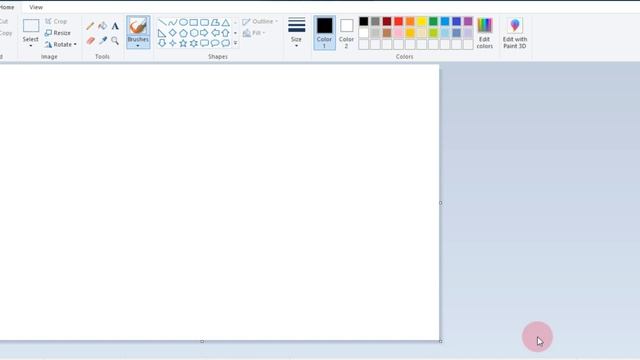Pick the brown color swatch

pyautogui.click(x=387, y=33)
